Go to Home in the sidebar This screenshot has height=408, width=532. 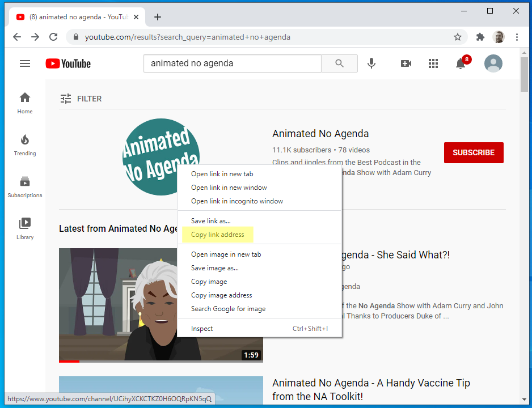pos(25,103)
